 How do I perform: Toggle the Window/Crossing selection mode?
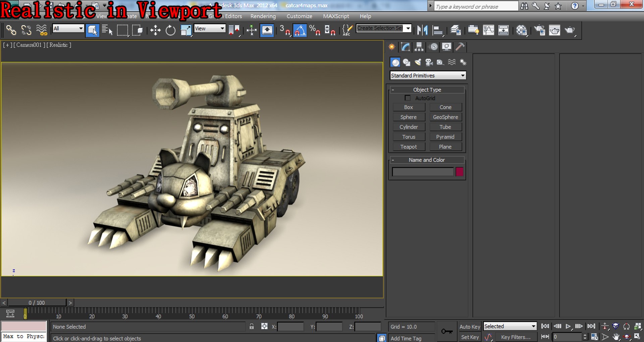click(x=138, y=31)
